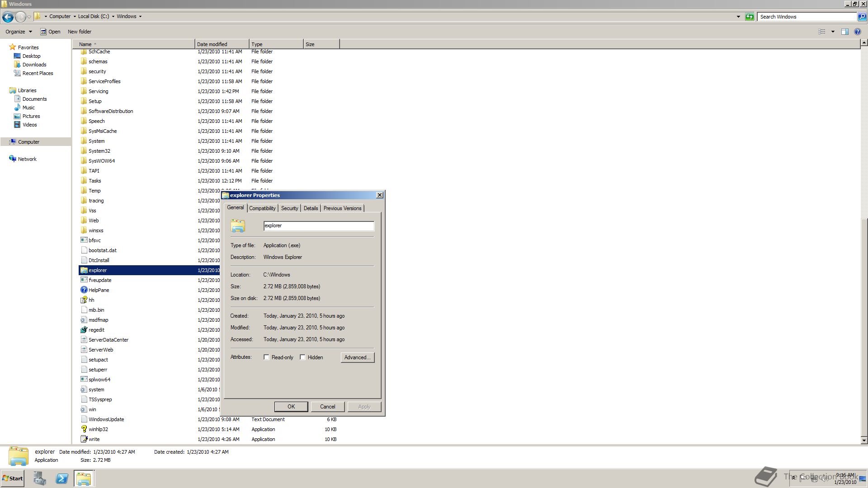Select the SoftwareDistribution folder
Viewport: 868px width, 488px height.
(x=111, y=111)
